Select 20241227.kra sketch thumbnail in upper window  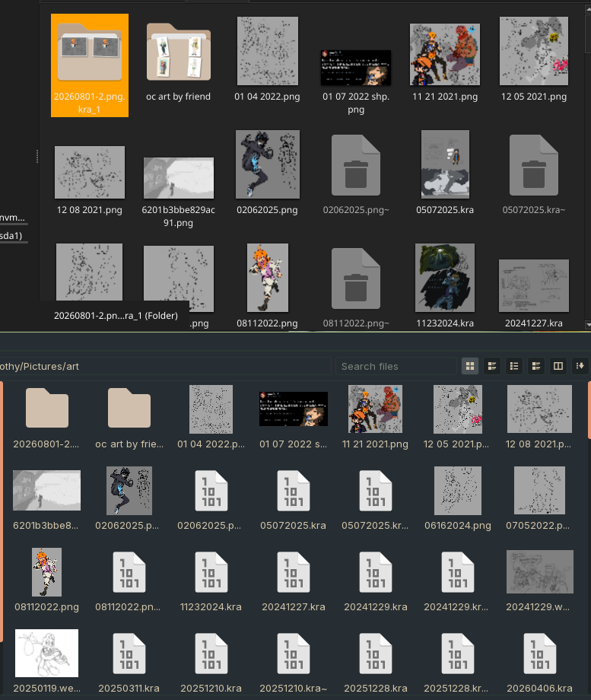point(534,286)
